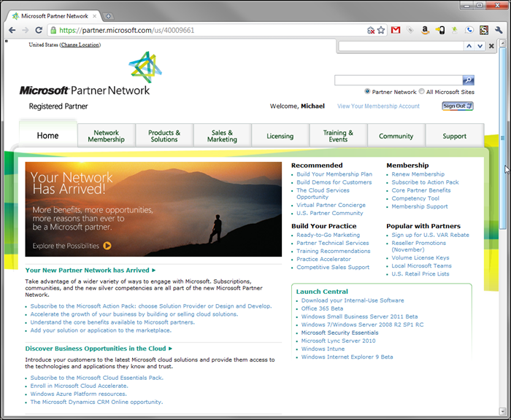Open Microsoft Security Essentials link

(340, 332)
